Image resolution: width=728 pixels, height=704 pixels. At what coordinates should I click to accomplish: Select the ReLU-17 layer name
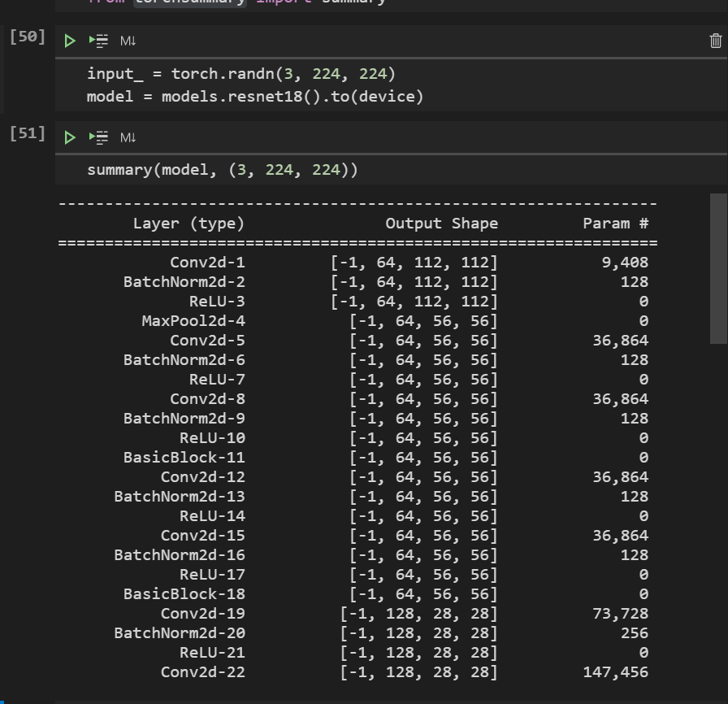pos(212,575)
